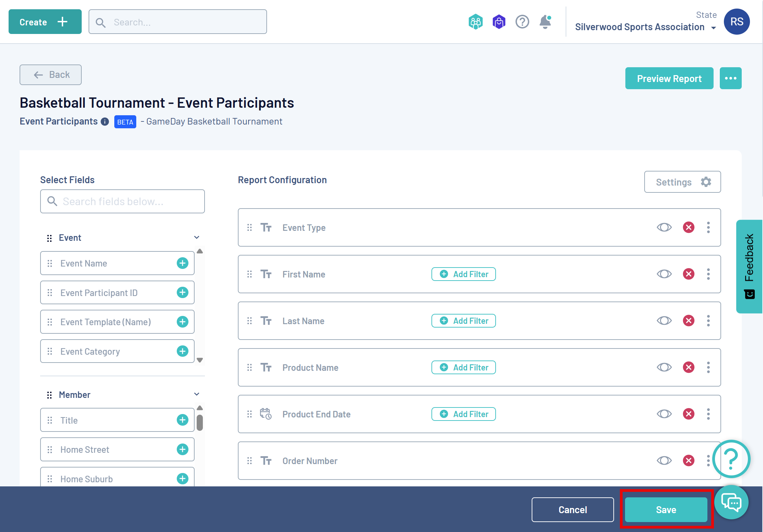The height and width of the screenshot is (532, 763).
Task: Open more options menu beside Preview Report
Action: (730, 79)
